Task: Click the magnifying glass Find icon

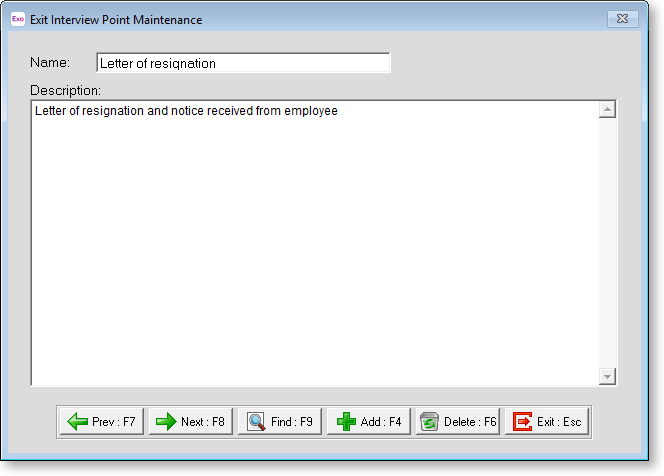Action: pyautogui.click(x=256, y=422)
